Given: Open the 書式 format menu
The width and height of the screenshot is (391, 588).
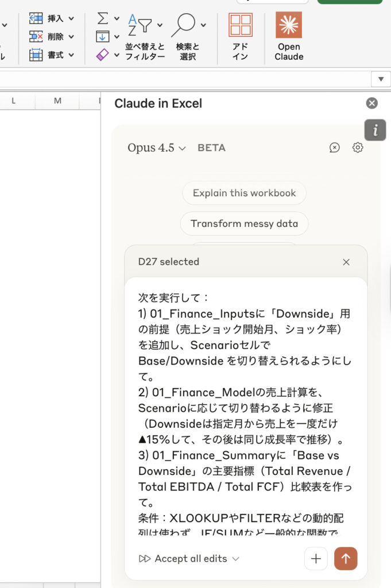Looking at the screenshot, I should click(52, 55).
